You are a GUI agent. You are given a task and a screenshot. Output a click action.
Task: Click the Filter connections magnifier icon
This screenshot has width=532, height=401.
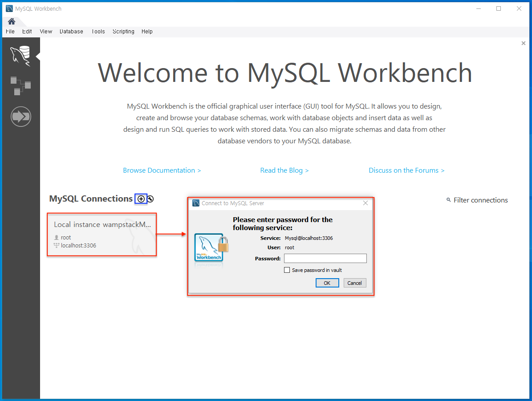point(449,200)
